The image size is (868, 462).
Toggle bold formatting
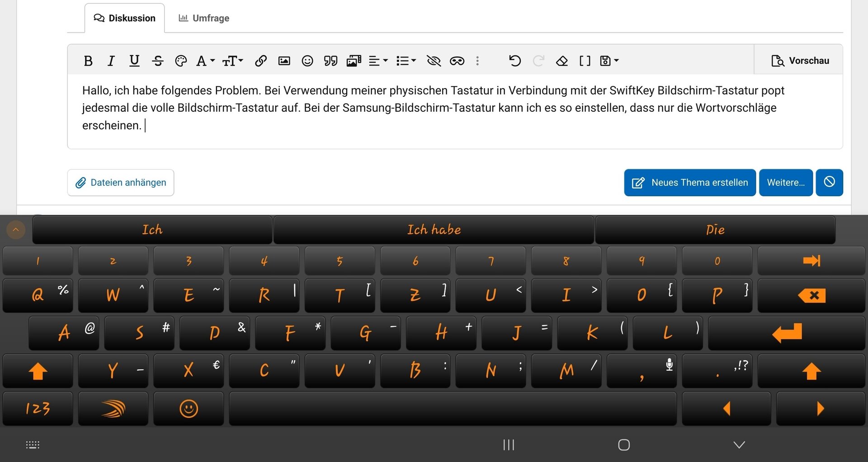(x=88, y=61)
